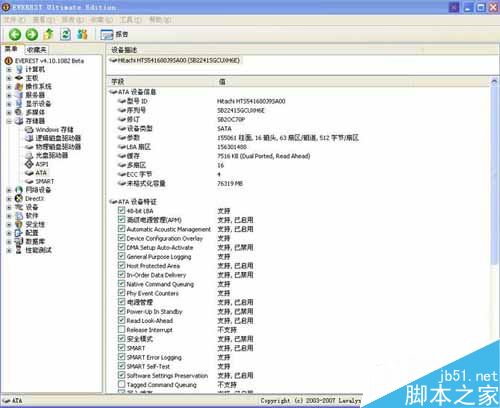Select the 网络设备 network icon in tree
500x408 pixels.
point(20,190)
